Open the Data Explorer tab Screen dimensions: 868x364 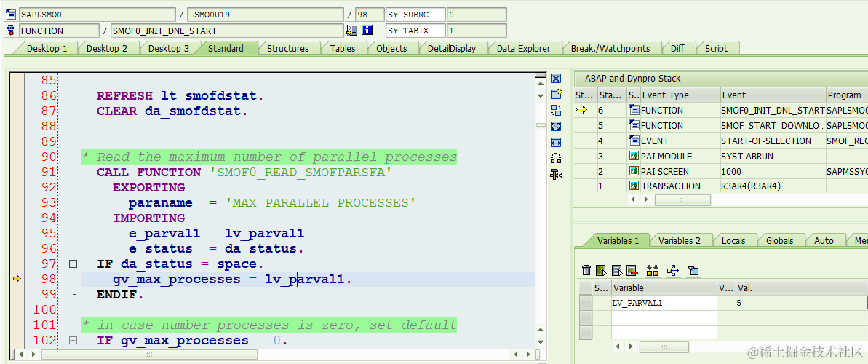(x=524, y=48)
